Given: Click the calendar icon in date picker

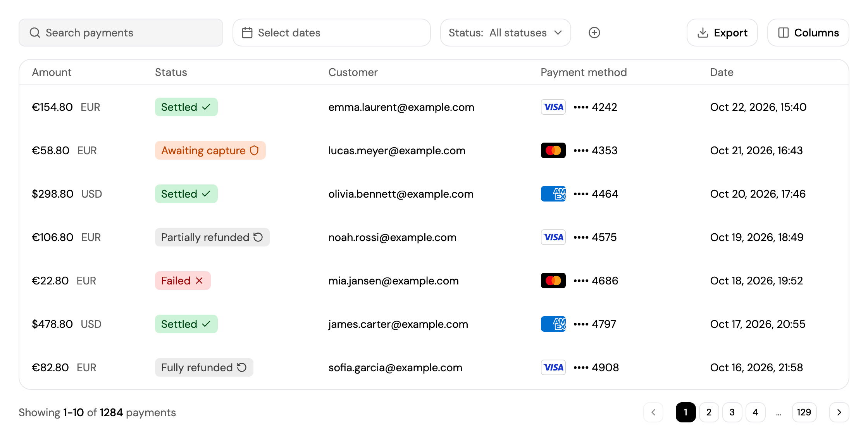Looking at the screenshot, I should click(247, 33).
